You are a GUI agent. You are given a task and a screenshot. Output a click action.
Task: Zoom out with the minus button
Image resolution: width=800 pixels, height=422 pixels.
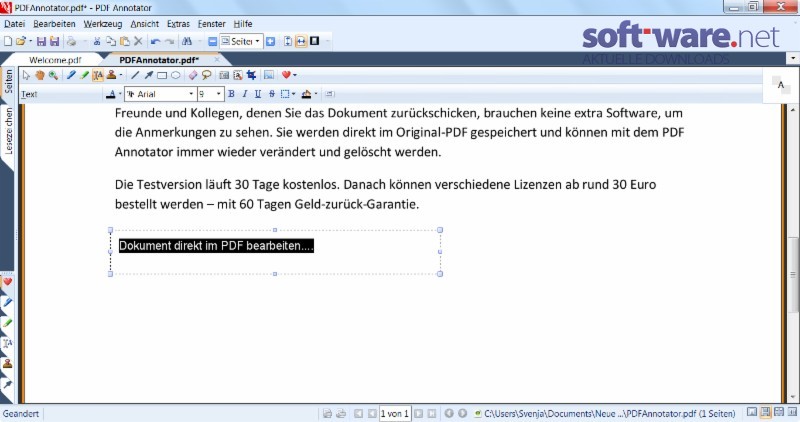213,41
